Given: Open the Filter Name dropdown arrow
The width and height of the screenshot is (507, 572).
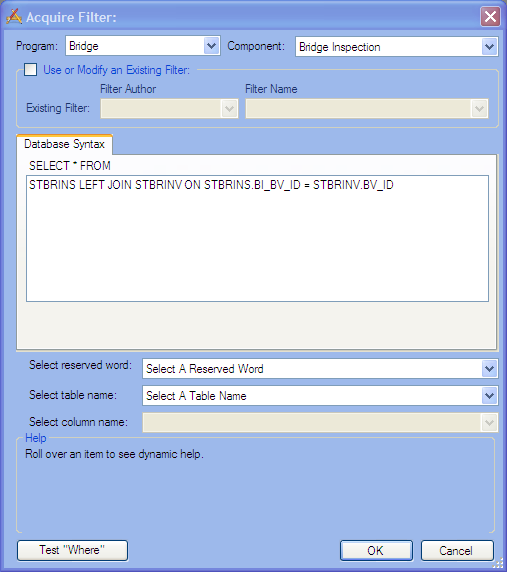Looking at the screenshot, I should 479,108.
